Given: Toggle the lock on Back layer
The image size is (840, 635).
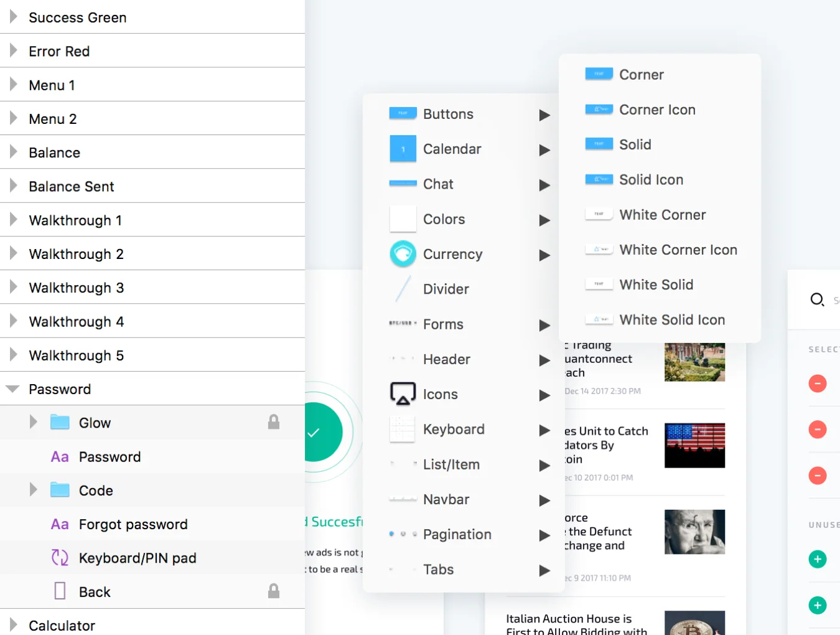Looking at the screenshot, I should (x=274, y=591).
